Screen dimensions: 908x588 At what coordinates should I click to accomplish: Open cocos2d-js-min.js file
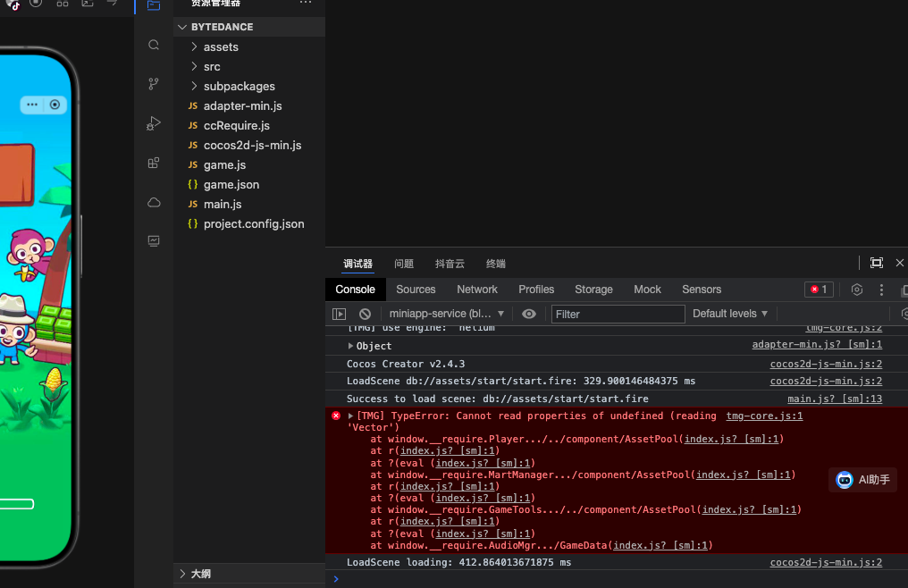tap(249, 146)
